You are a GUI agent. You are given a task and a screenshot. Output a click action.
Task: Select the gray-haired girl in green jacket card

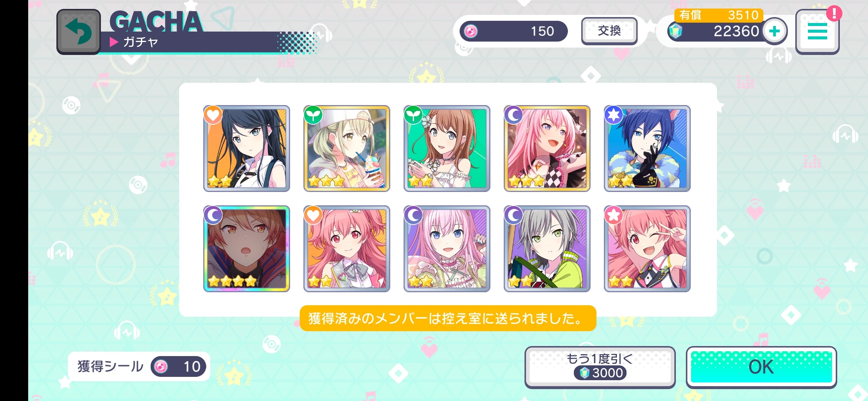click(x=547, y=249)
